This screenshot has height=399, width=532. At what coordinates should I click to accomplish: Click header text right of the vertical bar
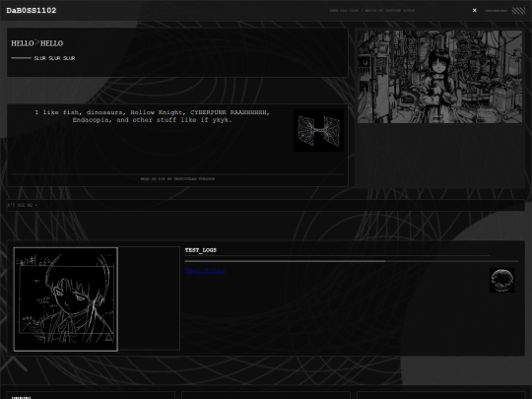point(389,11)
